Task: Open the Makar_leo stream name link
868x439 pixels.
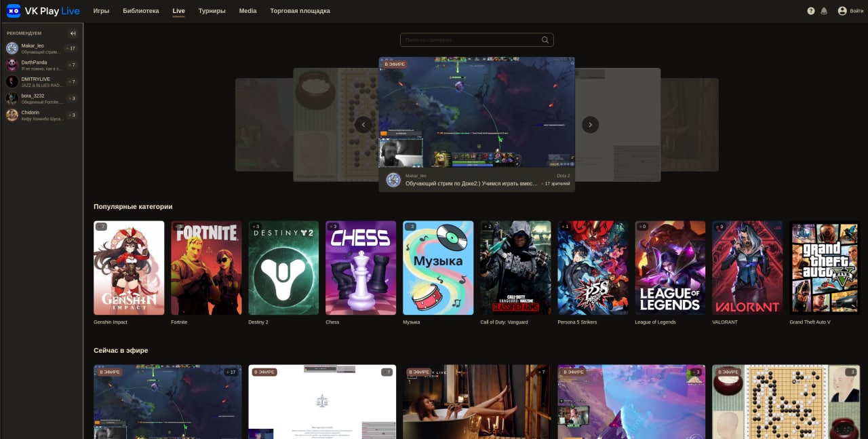Action: coord(33,45)
